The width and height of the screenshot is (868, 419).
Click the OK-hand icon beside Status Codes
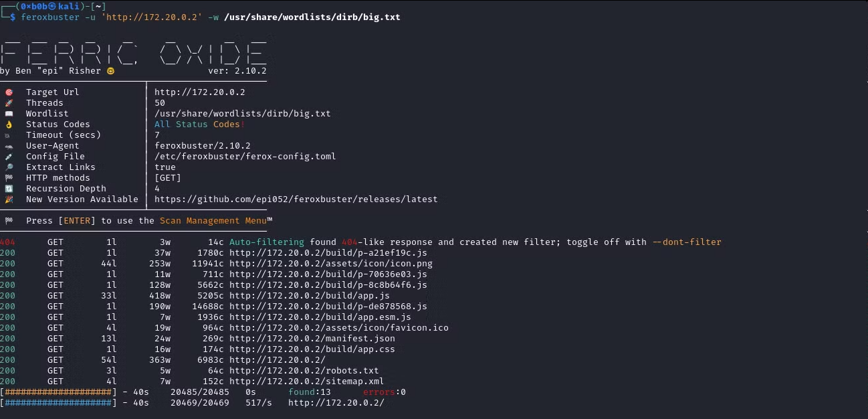(9, 124)
